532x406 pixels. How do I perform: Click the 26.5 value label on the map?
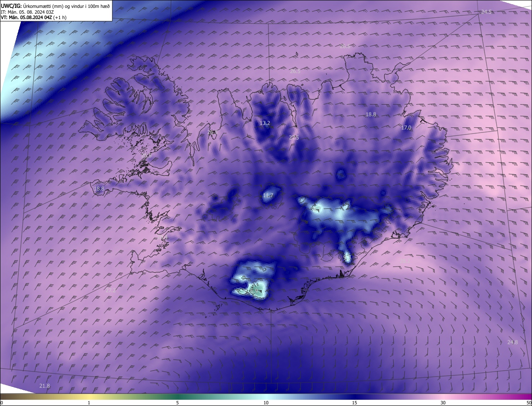pos(295,71)
